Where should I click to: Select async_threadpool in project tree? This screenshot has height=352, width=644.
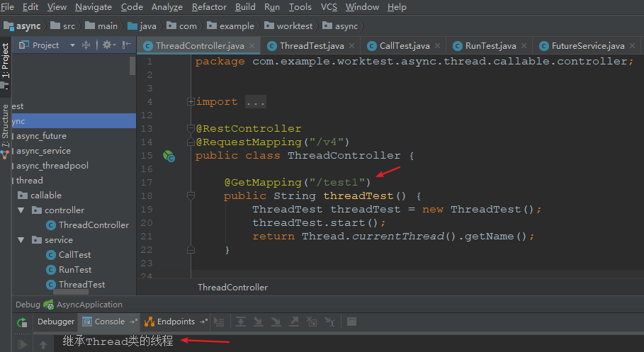[x=52, y=166]
